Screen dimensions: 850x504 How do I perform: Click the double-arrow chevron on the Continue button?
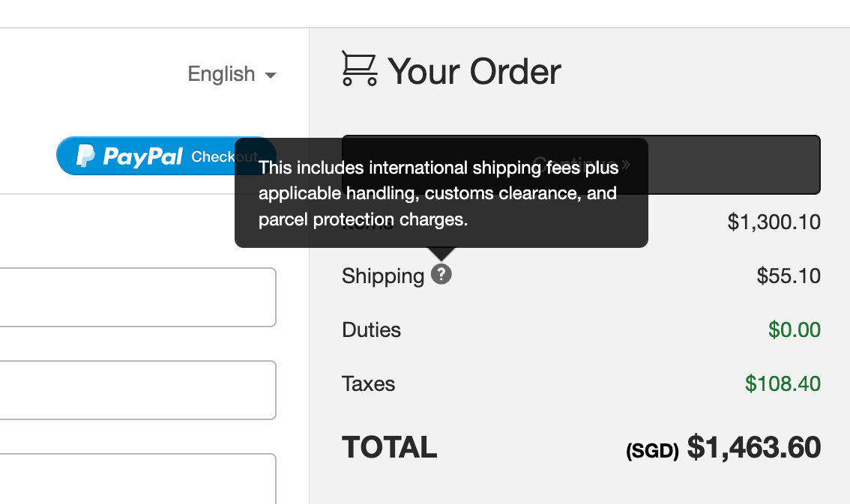click(x=625, y=164)
